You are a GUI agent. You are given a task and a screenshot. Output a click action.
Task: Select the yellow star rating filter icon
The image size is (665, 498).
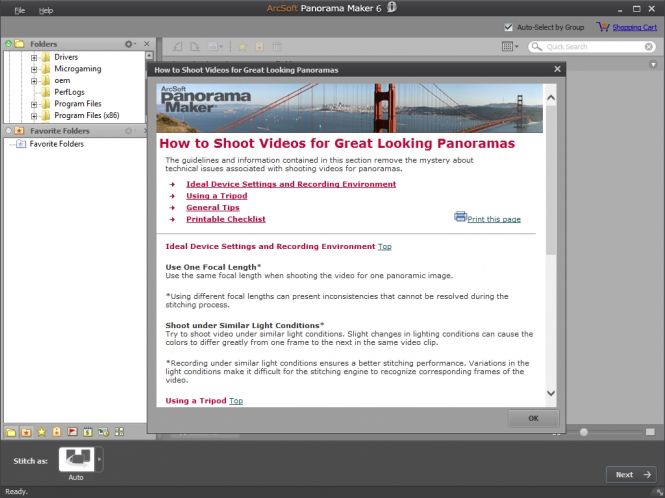[42, 432]
